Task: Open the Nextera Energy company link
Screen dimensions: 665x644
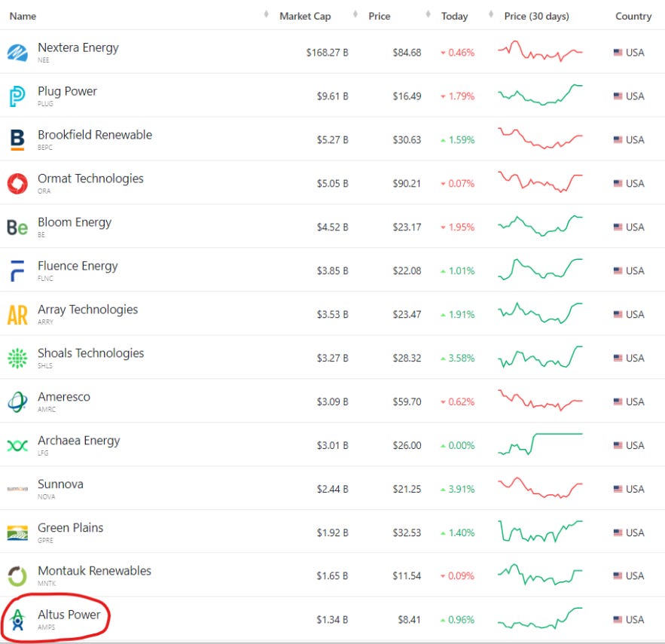Action: coord(78,47)
